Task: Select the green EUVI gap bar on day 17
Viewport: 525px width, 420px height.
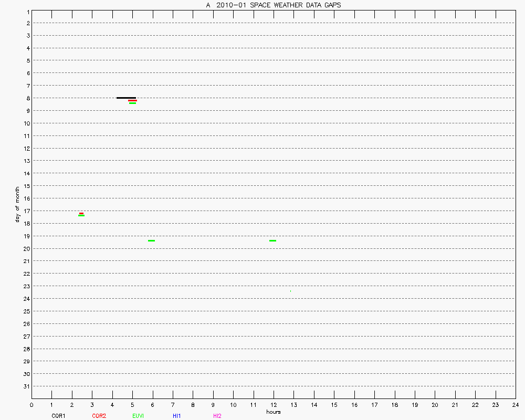Action: tap(81, 215)
